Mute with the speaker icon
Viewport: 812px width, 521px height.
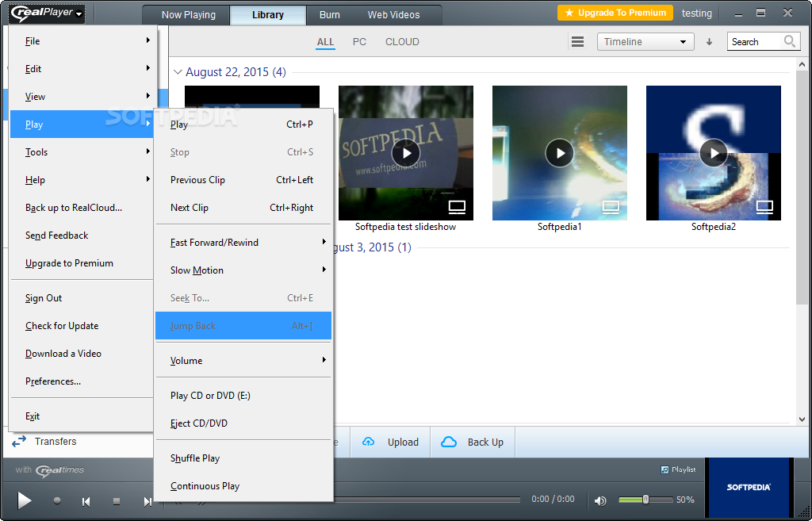point(600,501)
